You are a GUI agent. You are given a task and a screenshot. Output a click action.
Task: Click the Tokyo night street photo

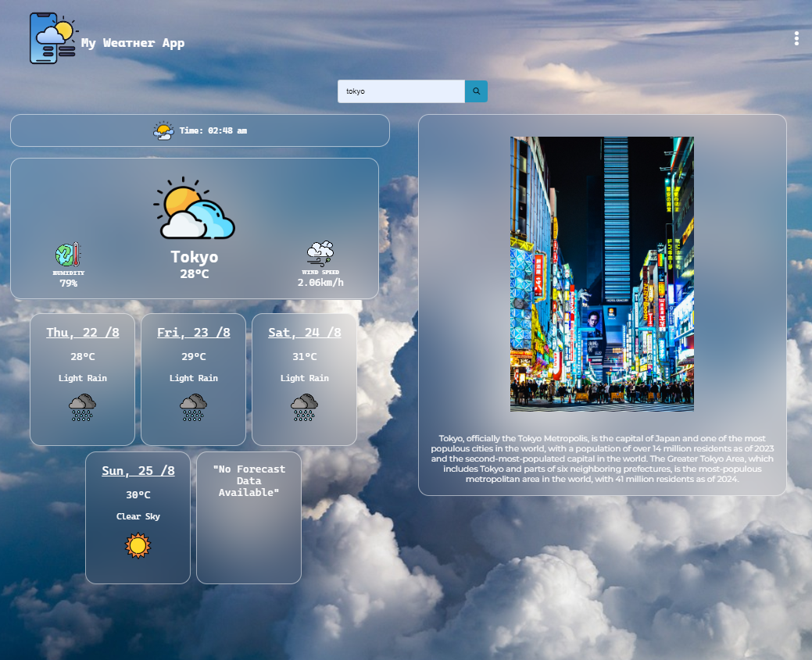tap(602, 274)
